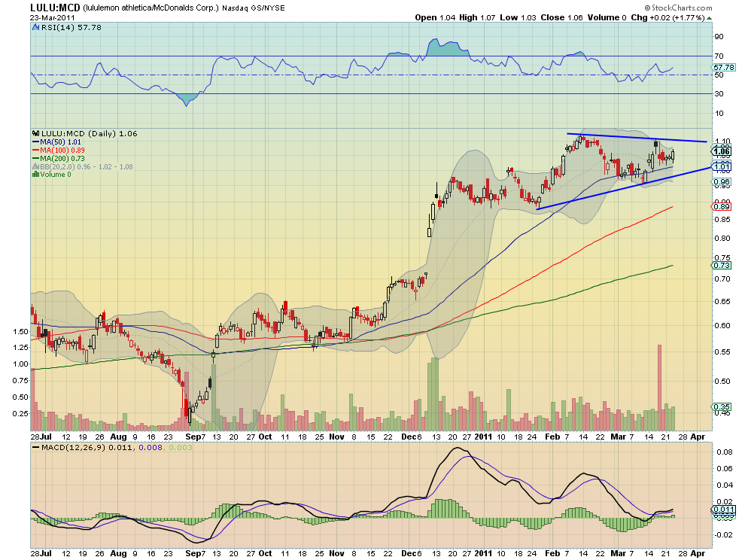The height and width of the screenshot is (560, 745).
Task: Click the RSI level 30 axis label
Action: (x=719, y=93)
